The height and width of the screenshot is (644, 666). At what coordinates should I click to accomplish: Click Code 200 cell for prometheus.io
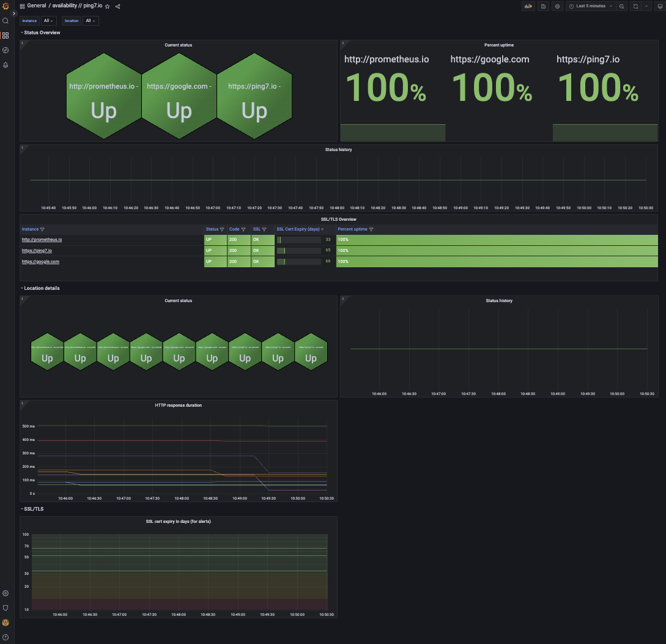point(239,240)
